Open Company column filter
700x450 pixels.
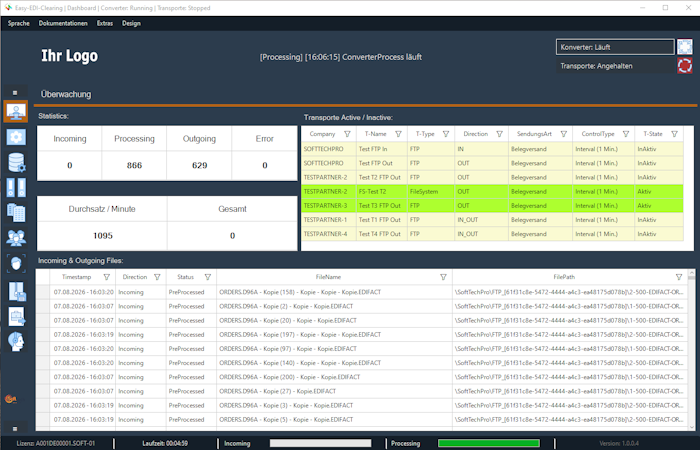point(347,134)
